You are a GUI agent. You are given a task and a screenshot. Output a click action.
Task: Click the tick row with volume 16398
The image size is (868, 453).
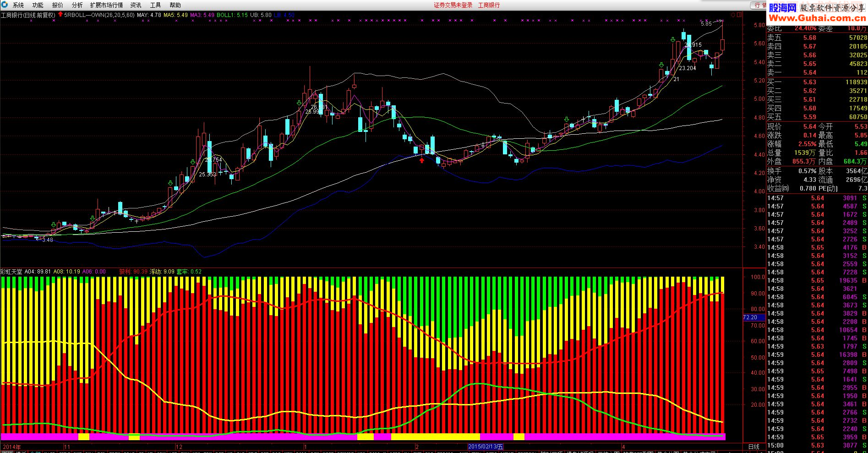(817, 355)
